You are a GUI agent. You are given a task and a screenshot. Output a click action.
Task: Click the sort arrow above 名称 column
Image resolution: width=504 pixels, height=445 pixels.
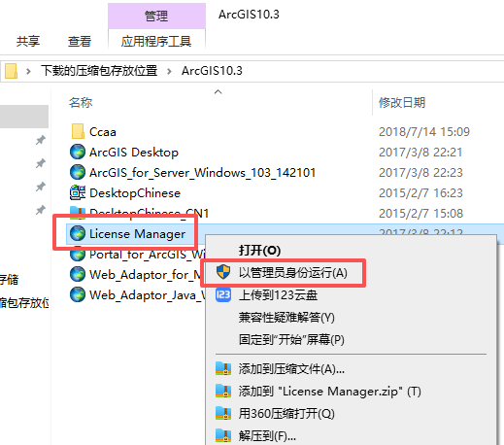[218, 92]
